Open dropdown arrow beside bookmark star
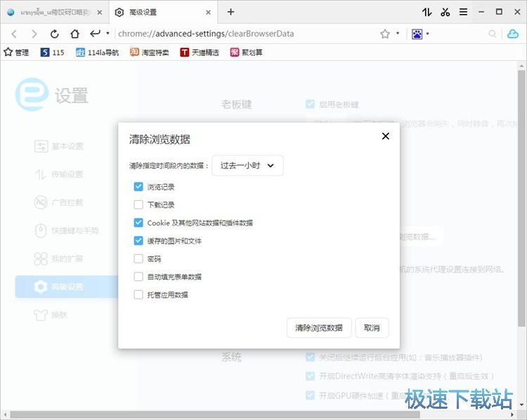 pyautogui.click(x=398, y=33)
